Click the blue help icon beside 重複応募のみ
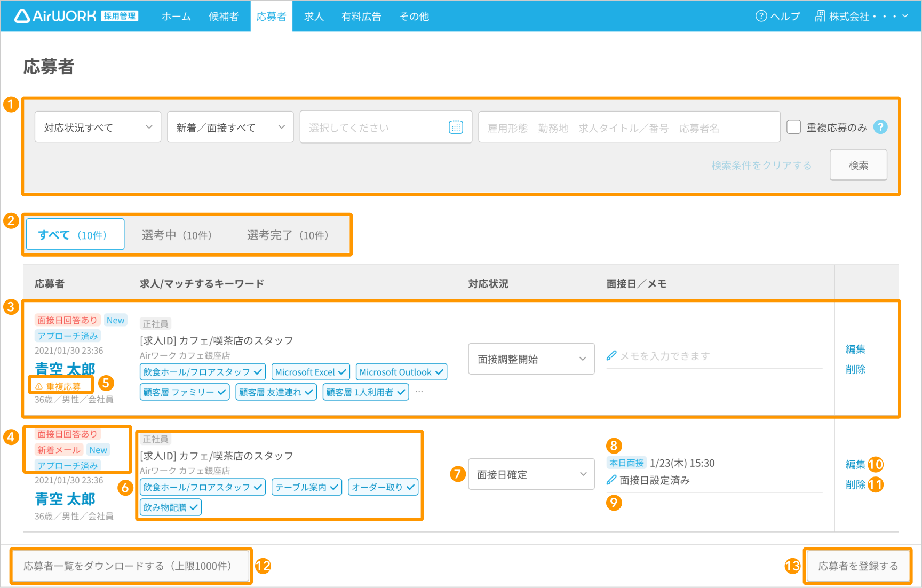This screenshot has width=922, height=588. 880,127
